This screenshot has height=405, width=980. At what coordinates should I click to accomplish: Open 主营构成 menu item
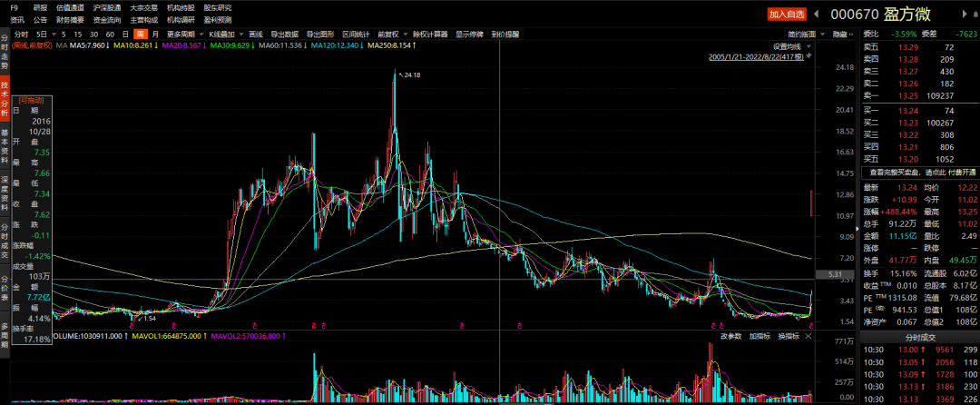(x=143, y=20)
